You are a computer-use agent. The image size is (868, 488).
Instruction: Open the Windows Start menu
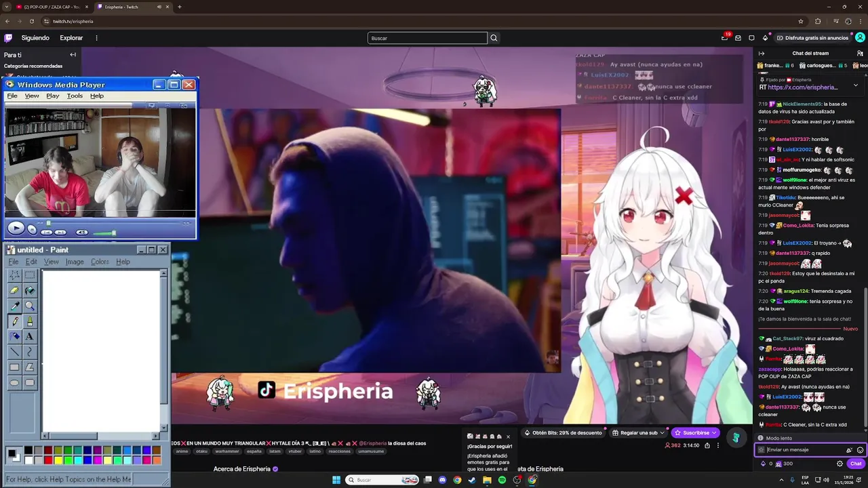pos(336,480)
